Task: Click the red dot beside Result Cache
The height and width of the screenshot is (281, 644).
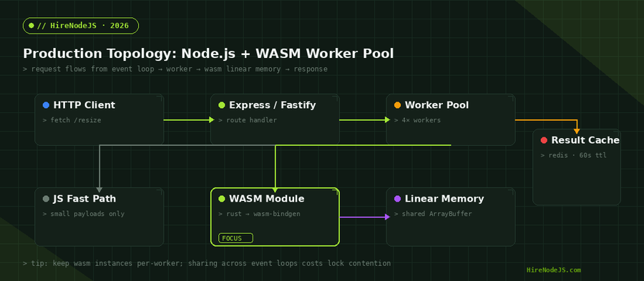Action: 545,140
